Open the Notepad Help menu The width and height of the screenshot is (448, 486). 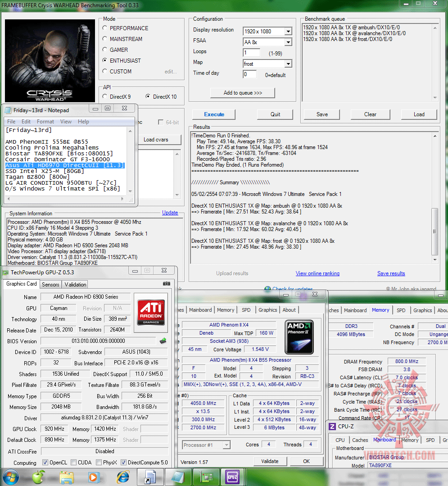point(83,122)
